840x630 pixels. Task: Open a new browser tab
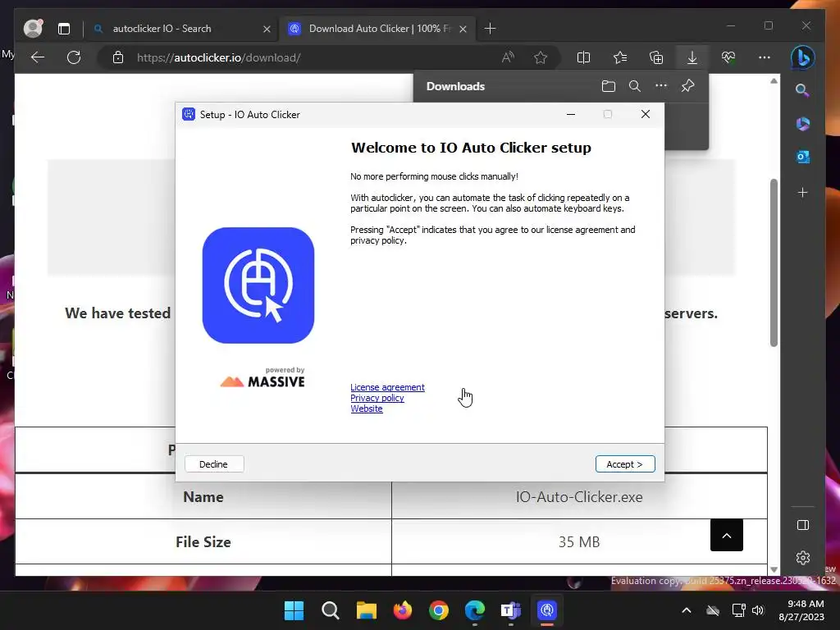point(491,29)
